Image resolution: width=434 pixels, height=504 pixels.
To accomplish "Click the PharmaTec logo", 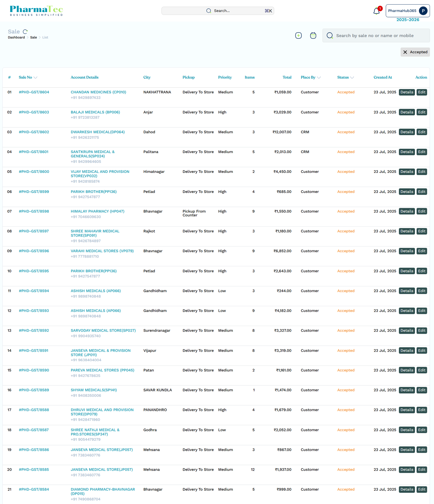I will click(36, 10).
